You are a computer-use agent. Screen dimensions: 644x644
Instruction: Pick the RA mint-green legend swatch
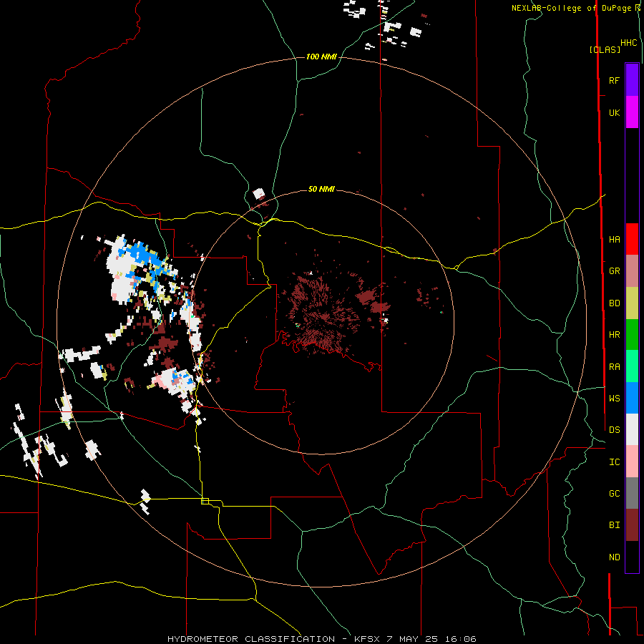pyautogui.click(x=632, y=366)
